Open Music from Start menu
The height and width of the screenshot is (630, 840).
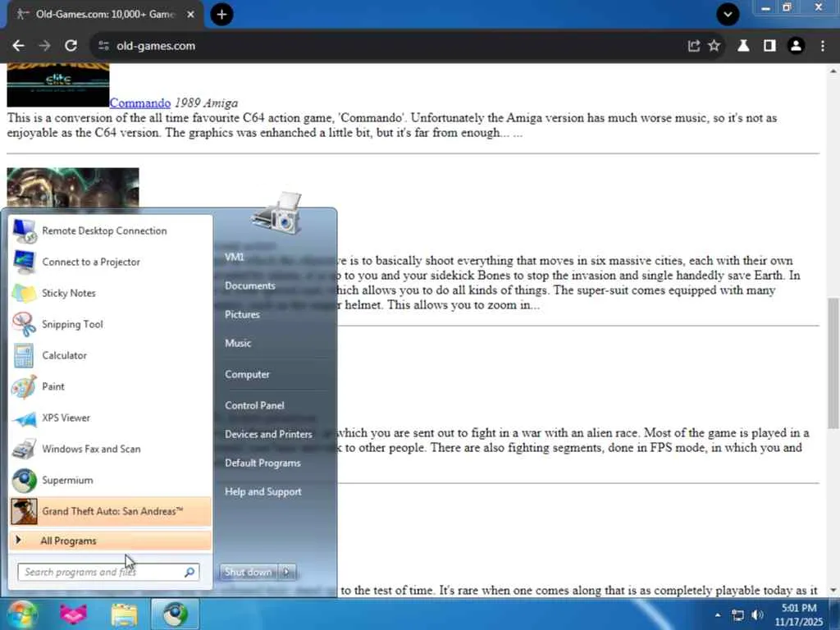coord(238,344)
